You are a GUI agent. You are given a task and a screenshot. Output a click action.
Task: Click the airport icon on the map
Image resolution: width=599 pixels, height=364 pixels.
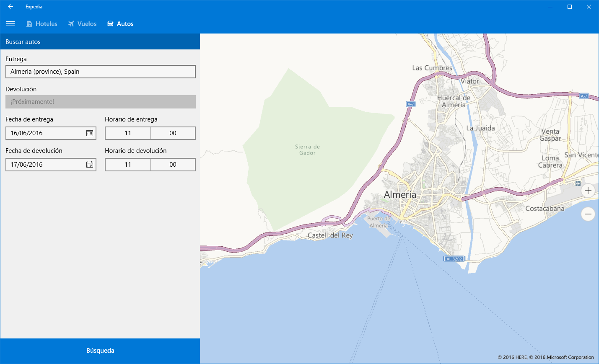coord(578,183)
